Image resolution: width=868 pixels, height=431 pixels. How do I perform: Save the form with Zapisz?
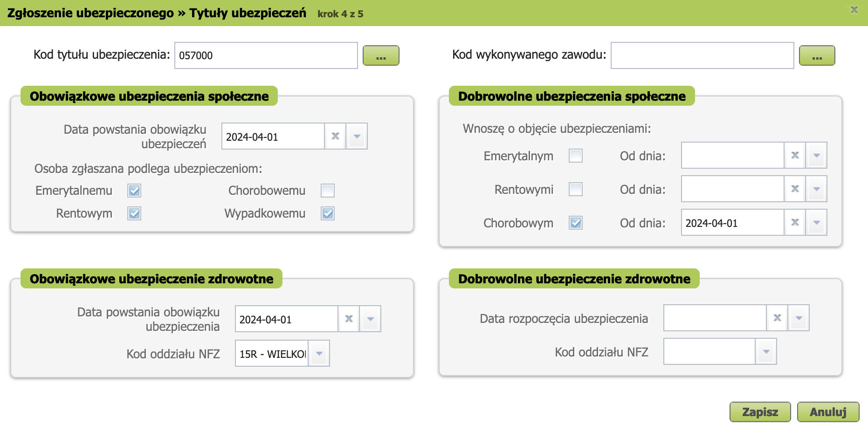[x=760, y=412]
